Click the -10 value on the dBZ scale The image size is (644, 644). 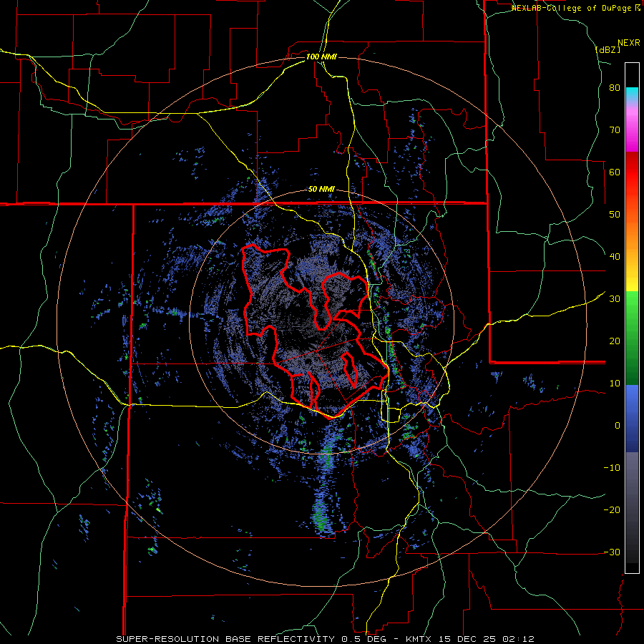[612, 467]
